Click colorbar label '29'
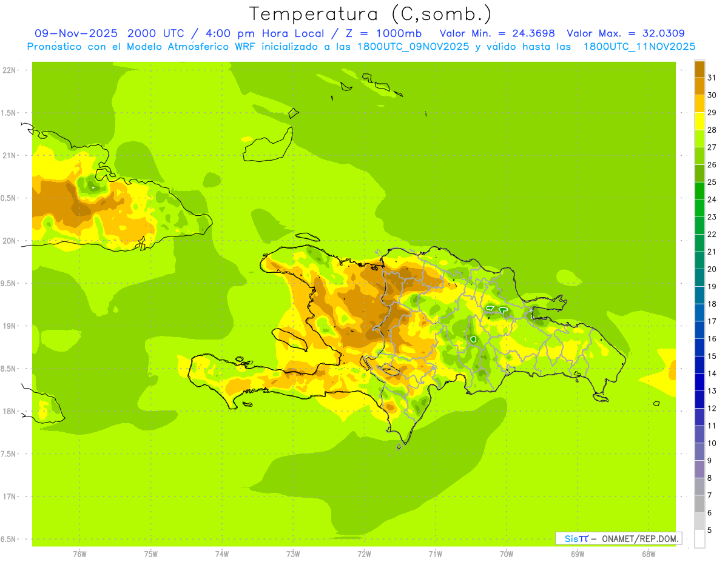Image resolution: width=728 pixels, height=562 pixels. pyautogui.click(x=712, y=112)
